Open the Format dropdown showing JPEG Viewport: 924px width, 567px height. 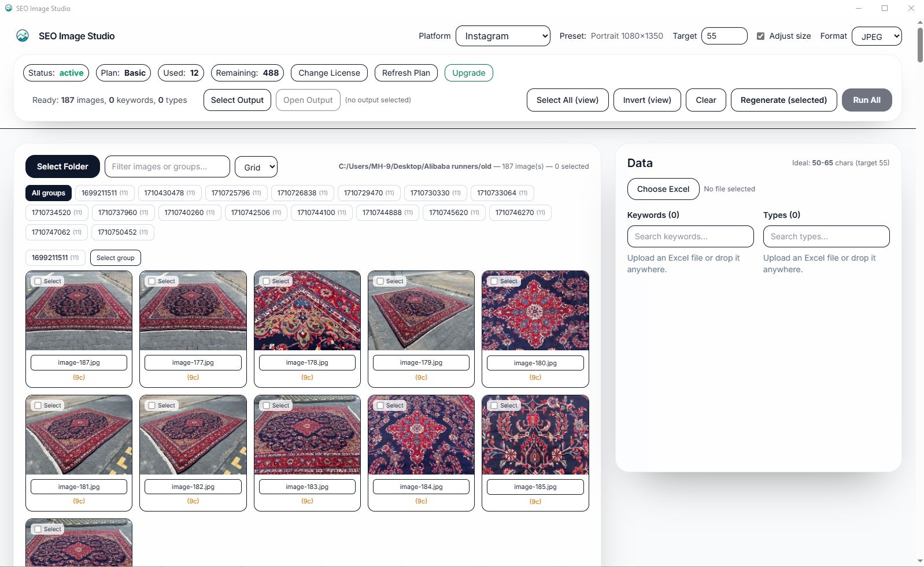tap(877, 36)
